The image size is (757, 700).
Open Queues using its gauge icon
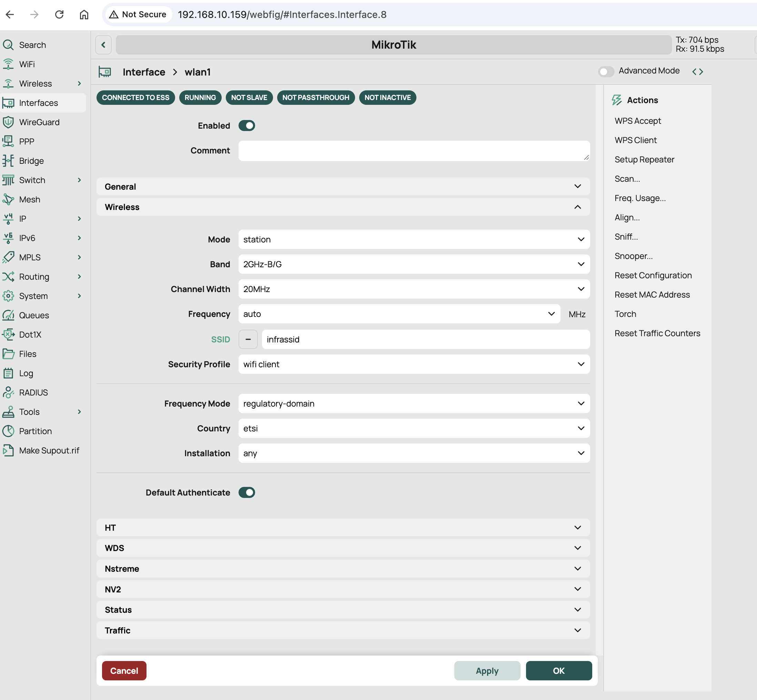point(8,315)
